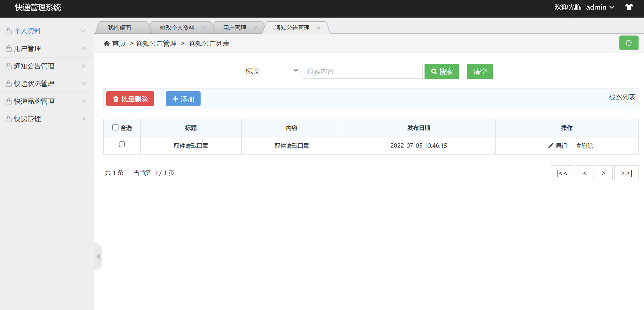The width and height of the screenshot is (644, 310).
Task: Click the pencil icon to edit the announcement
Action: [x=551, y=146]
